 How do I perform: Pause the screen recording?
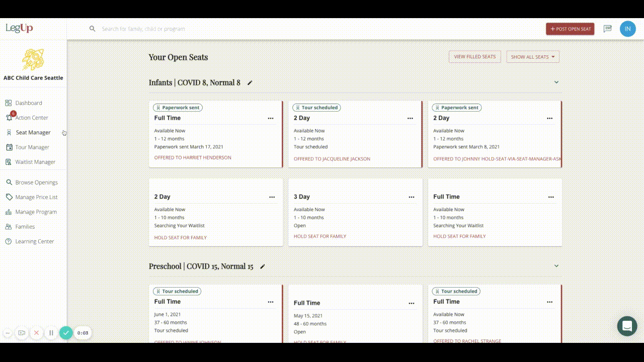click(51, 333)
